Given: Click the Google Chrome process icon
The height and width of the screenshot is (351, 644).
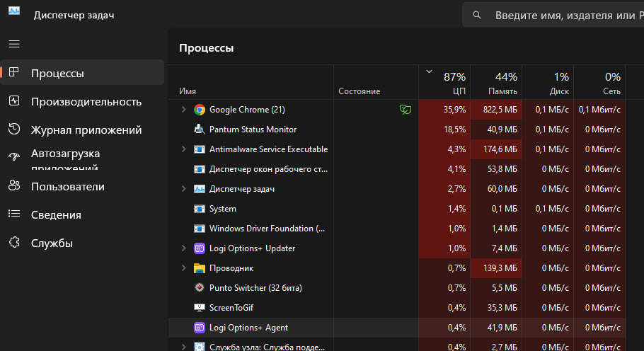Looking at the screenshot, I should click(x=199, y=110).
